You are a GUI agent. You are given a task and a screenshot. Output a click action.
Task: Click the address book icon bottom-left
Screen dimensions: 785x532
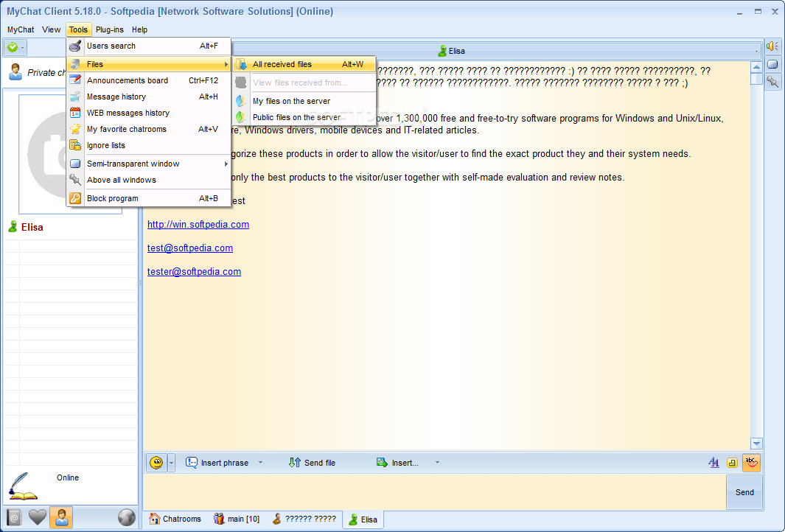click(14, 517)
